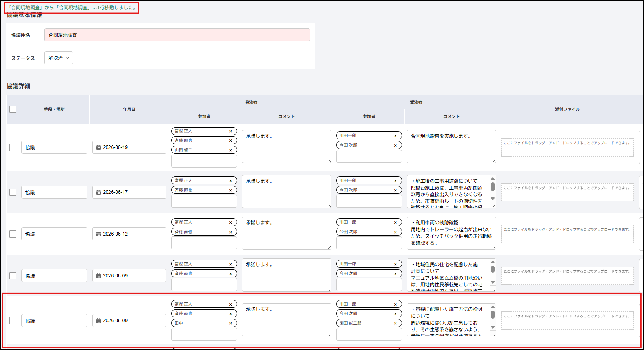Focus empty 受注者 participant input in 2026-06-19 row
The image size is (644, 350).
[x=369, y=157]
